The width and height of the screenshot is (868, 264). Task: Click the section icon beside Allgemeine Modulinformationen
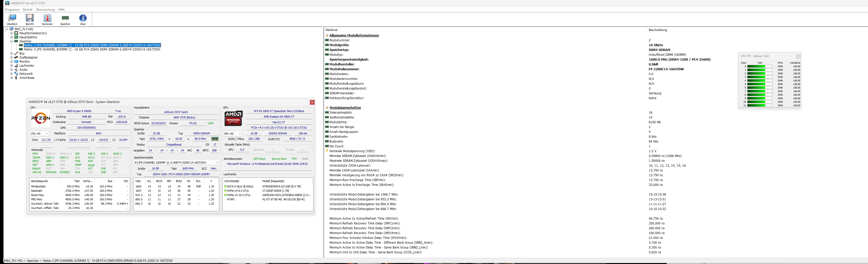pyautogui.click(x=327, y=36)
